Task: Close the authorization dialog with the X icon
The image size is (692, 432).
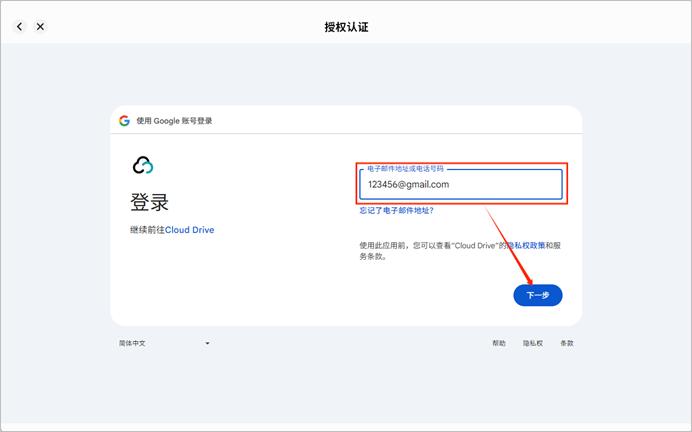Action: coord(40,27)
